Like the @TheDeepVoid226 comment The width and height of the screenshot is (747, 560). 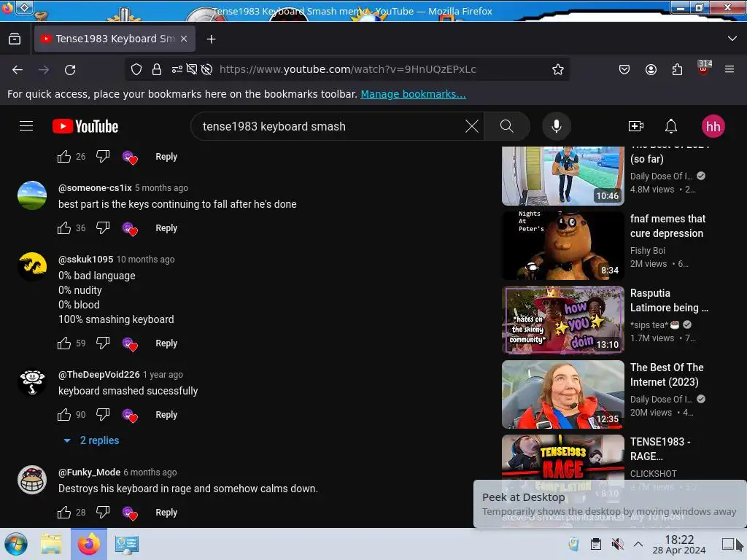(x=64, y=415)
